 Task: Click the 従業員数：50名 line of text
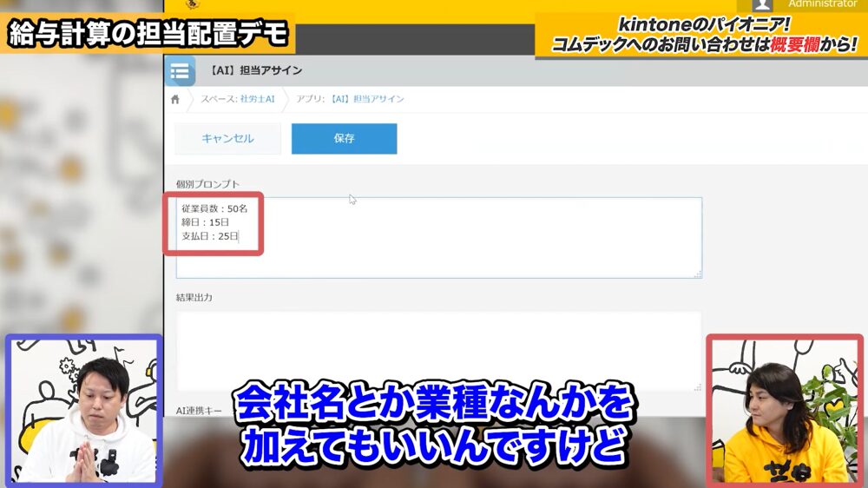pos(214,208)
